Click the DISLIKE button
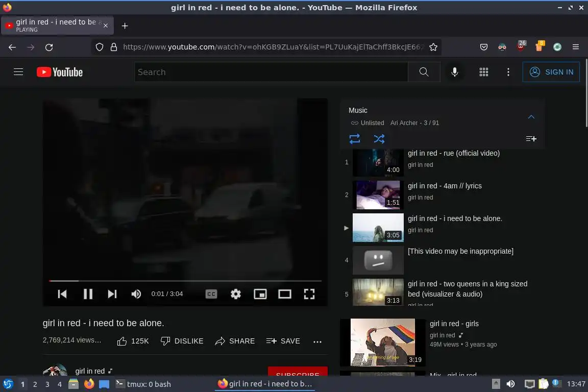The height and width of the screenshot is (392, 588). pyautogui.click(x=182, y=341)
